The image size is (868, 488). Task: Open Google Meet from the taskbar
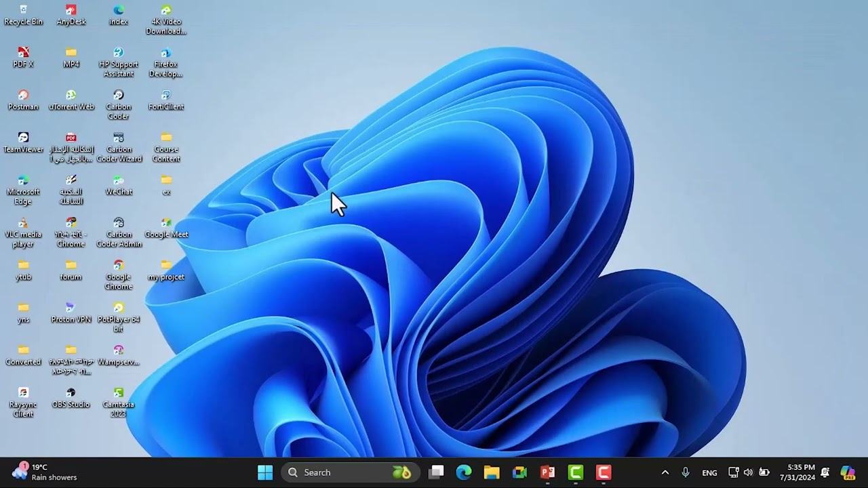(x=520, y=472)
